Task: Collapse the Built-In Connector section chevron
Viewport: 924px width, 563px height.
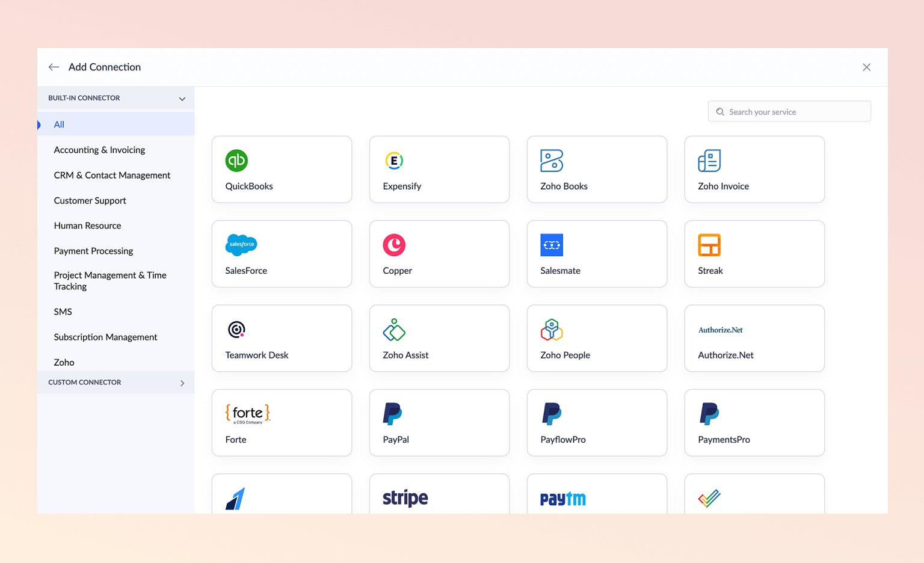Action: pyautogui.click(x=182, y=99)
